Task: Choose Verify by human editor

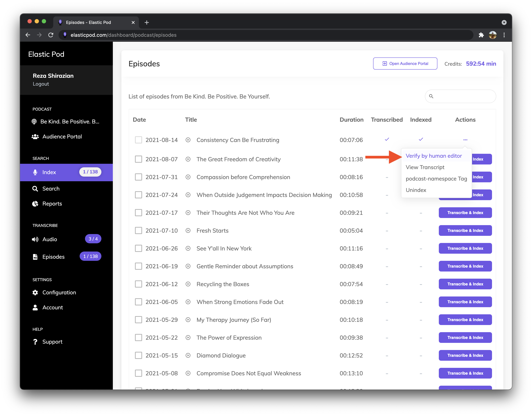Action: coord(434,156)
